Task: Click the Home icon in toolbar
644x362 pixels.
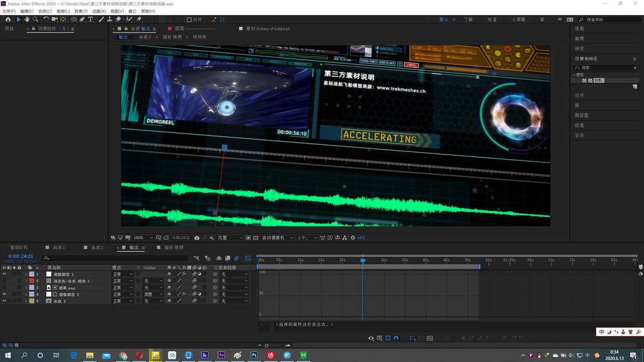Action: click(8, 19)
